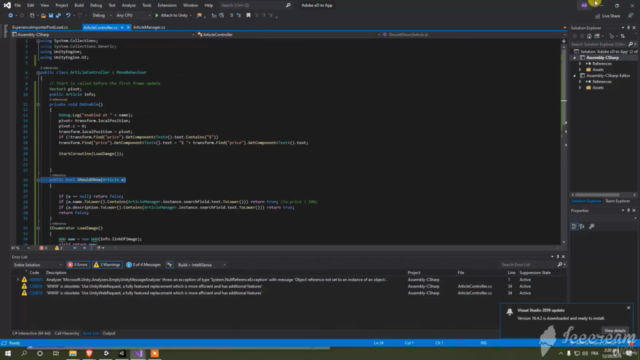
Task: Open the Entire Solution scope dropdown
Action: (x=38, y=265)
